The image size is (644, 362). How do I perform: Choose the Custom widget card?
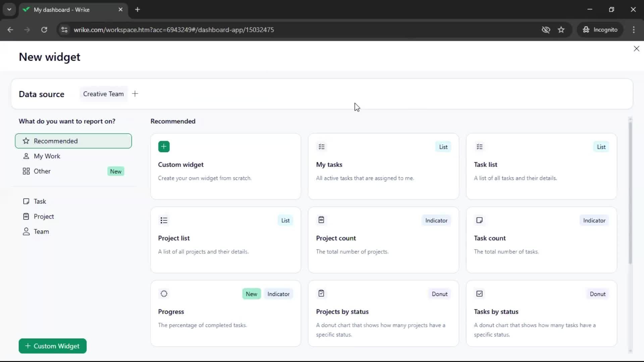[x=225, y=166]
